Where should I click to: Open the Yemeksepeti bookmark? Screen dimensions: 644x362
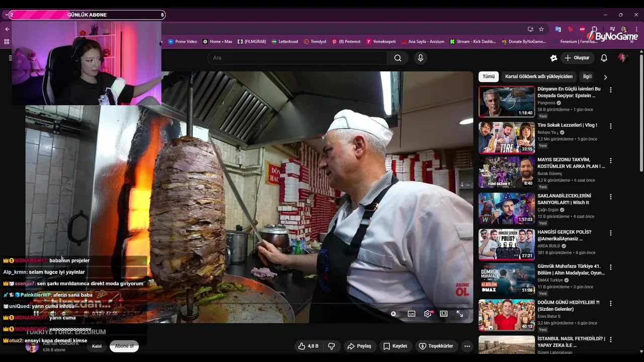coord(381,42)
